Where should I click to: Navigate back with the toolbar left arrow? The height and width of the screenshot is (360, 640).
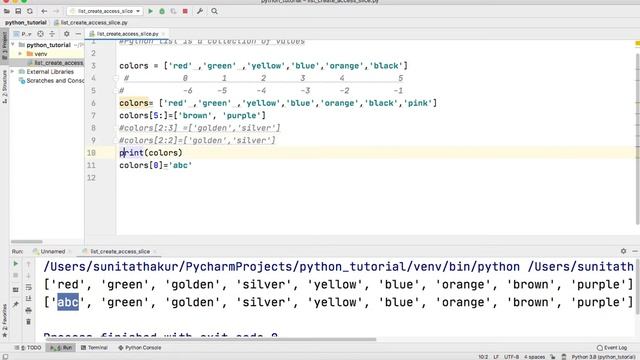click(44, 11)
